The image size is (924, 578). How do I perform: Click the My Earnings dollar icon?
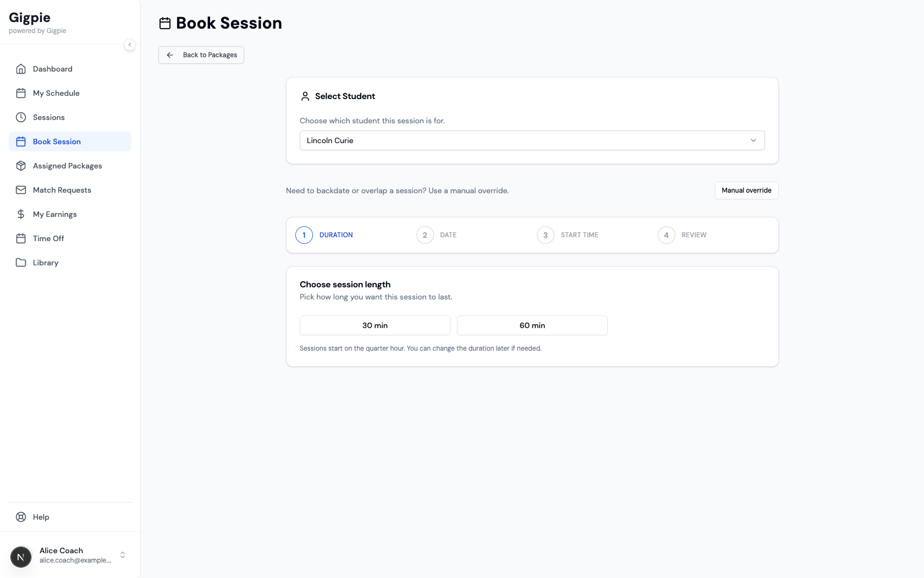pyautogui.click(x=21, y=214)
